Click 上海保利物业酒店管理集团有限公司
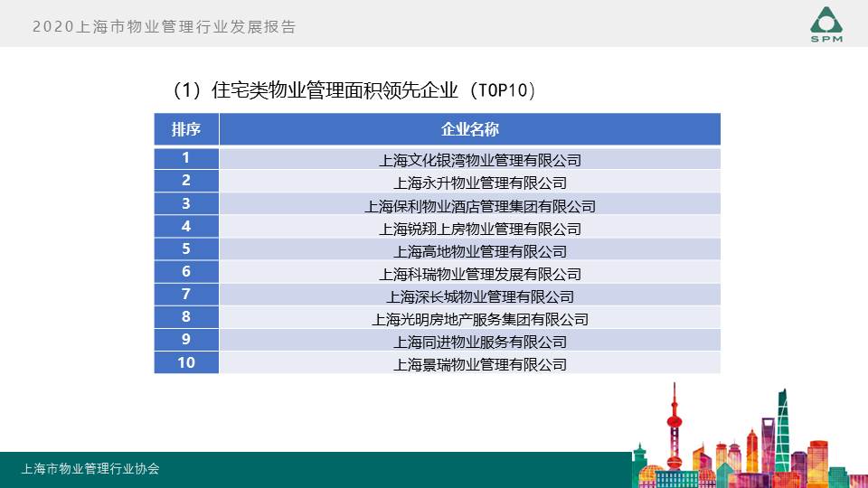Image resolution: width=868 pixels, height=488 pixels. pyautogui.click(x=479, y=206)
